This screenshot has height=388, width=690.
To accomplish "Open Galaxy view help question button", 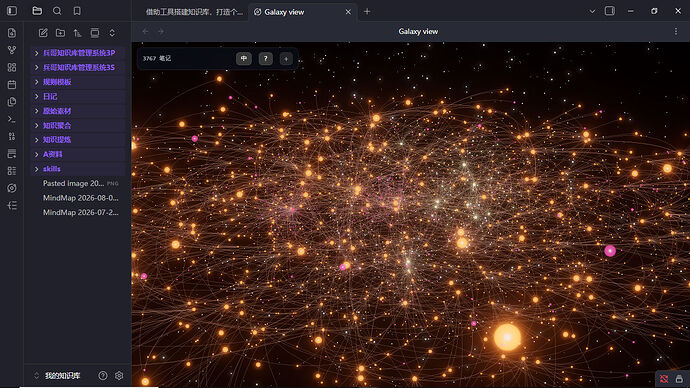I will (x=265, y=59).
